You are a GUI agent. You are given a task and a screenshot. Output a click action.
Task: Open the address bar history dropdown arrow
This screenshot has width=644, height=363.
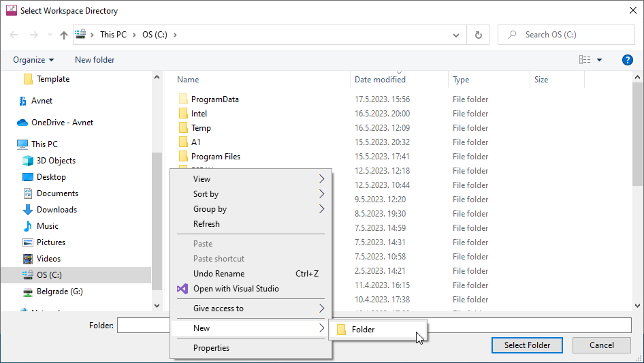(455, 35)
